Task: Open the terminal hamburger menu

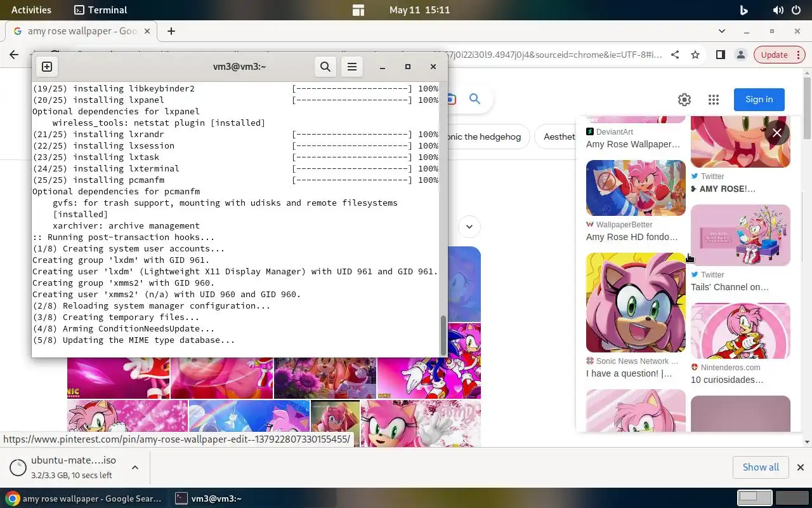Action: pos(352,67)
